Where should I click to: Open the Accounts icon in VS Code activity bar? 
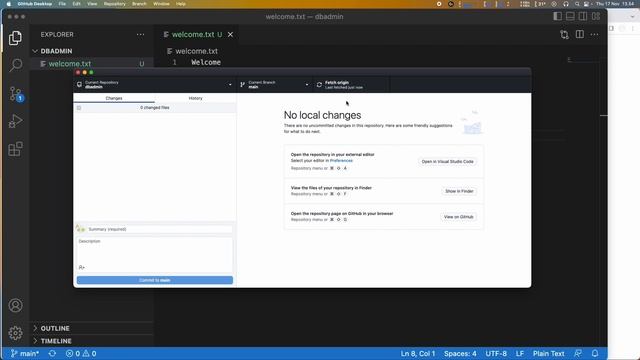(16, 305)
